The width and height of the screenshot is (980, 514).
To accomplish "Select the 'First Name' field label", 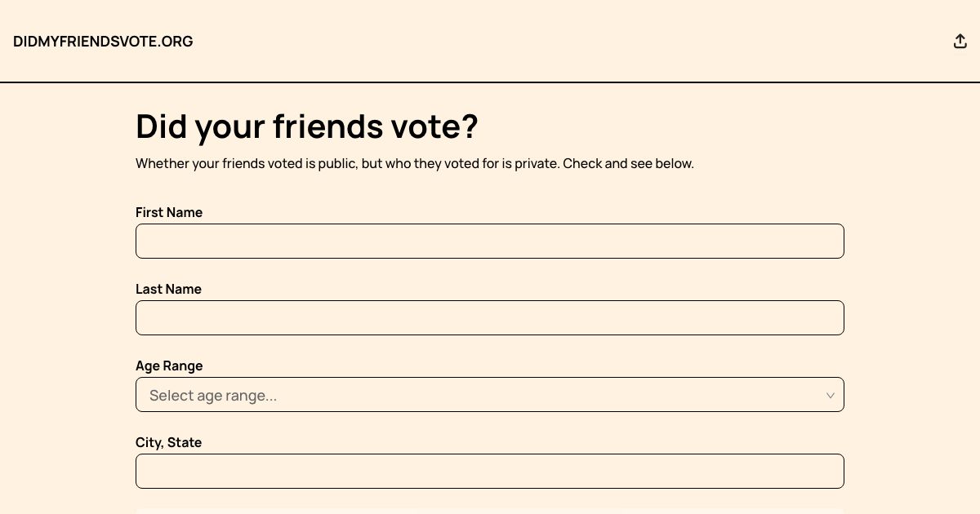I will [169, 212].
